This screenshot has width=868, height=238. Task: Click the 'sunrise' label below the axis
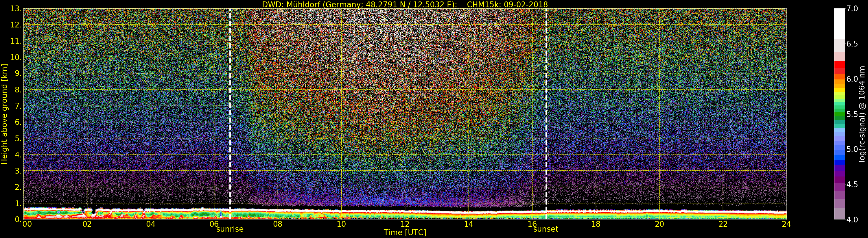230,229
